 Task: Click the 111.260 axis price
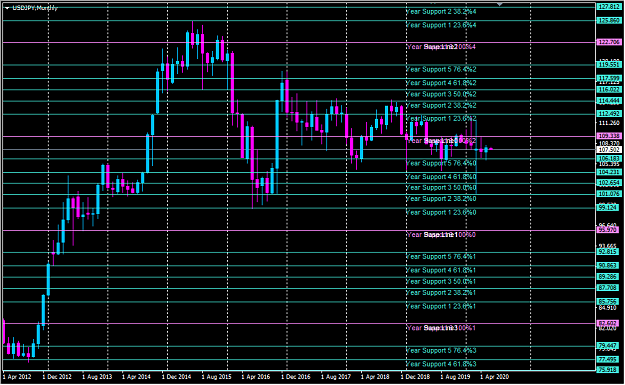609,123
